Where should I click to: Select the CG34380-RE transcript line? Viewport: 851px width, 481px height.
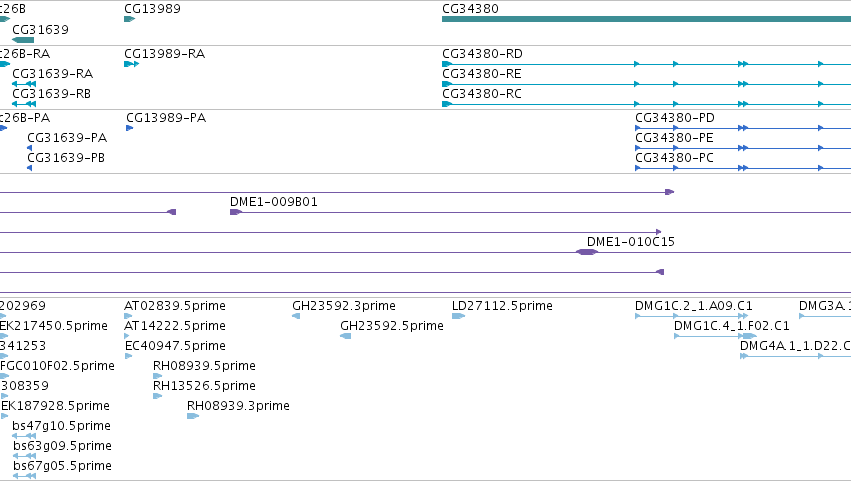[646, 84]
